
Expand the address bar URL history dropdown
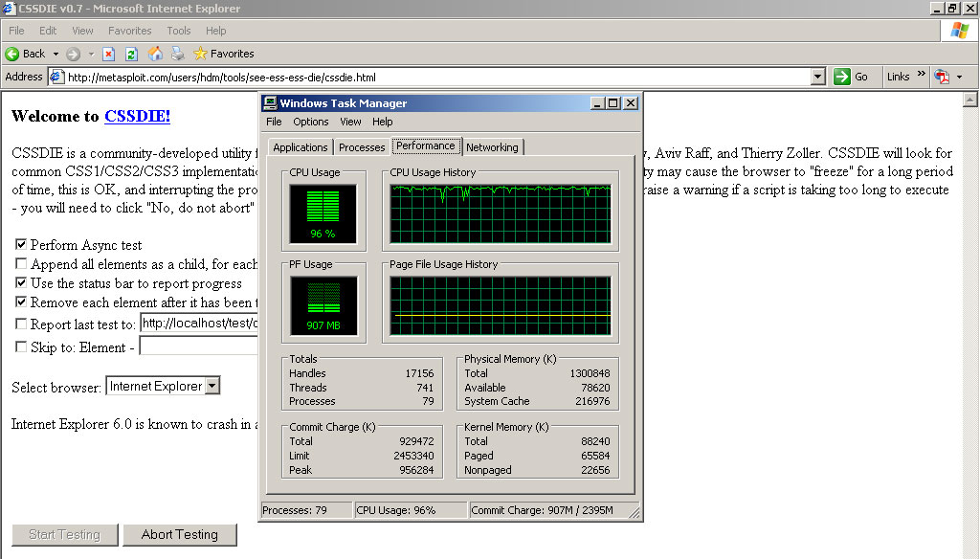(x=818, y=77)
